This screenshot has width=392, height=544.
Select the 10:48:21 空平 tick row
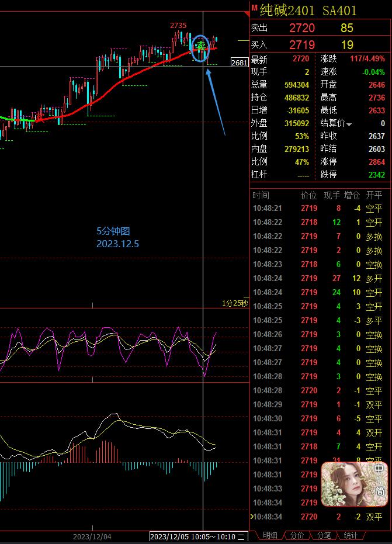pos(317,209)
